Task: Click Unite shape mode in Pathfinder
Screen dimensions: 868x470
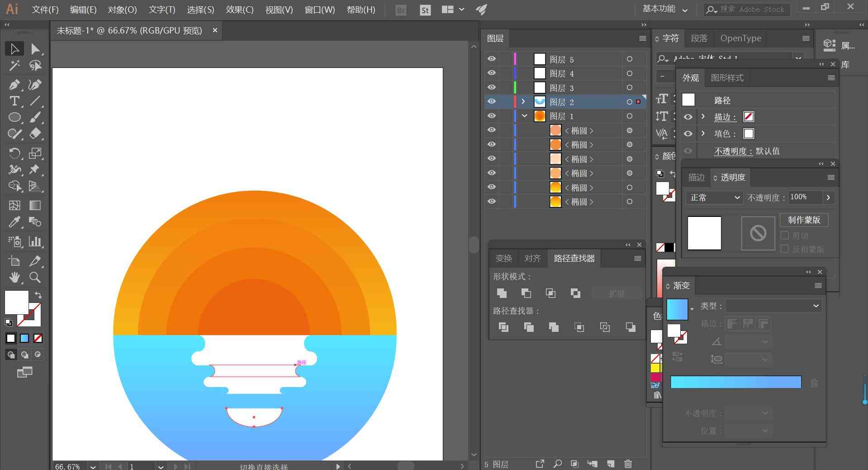Action: point(502,293)
